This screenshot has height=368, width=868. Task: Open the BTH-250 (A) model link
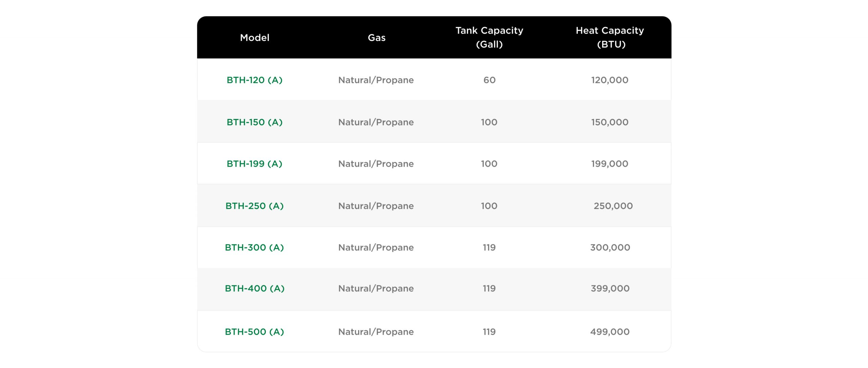coord(254,206)
